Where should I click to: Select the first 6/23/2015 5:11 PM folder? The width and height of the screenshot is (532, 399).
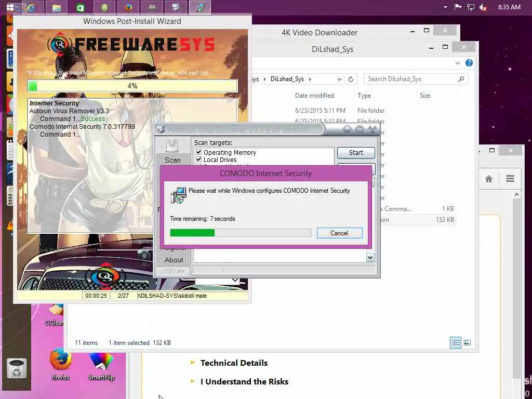(339, 111)
